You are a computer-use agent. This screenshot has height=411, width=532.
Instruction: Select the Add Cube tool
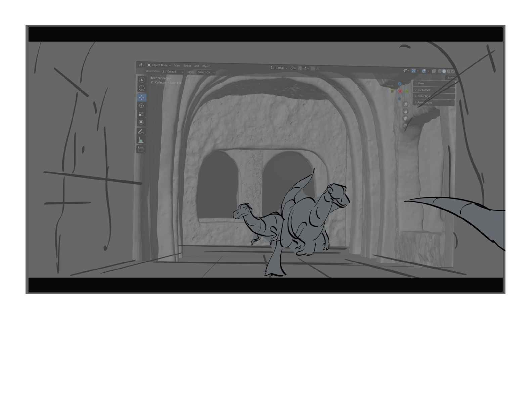point(140,149)
